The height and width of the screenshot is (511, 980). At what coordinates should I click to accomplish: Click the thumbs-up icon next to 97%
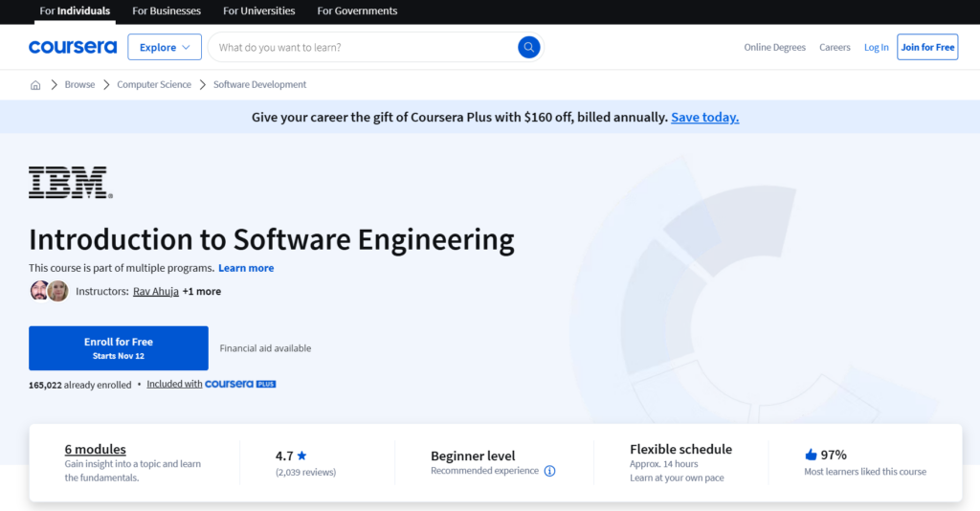coord(811,455)
